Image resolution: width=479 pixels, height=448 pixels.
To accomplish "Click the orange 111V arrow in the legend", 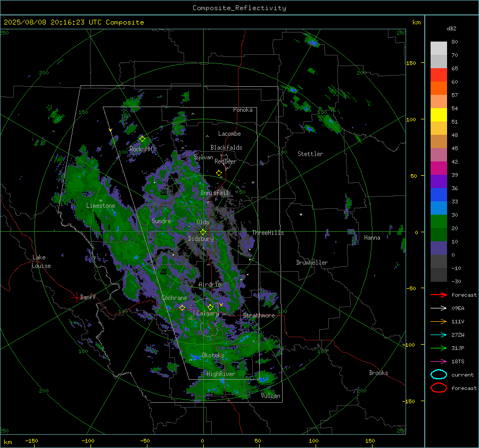I will (x=439, y=321).
